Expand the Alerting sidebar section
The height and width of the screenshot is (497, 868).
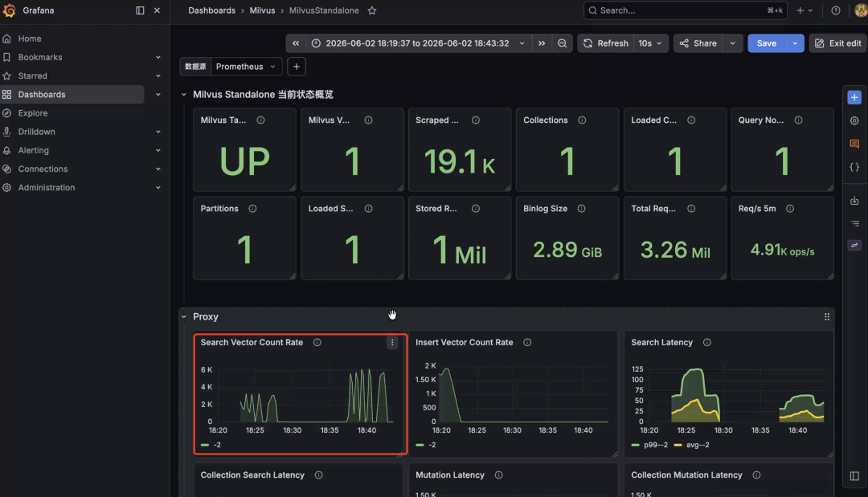pyautogui.click(x=158, y=150)
